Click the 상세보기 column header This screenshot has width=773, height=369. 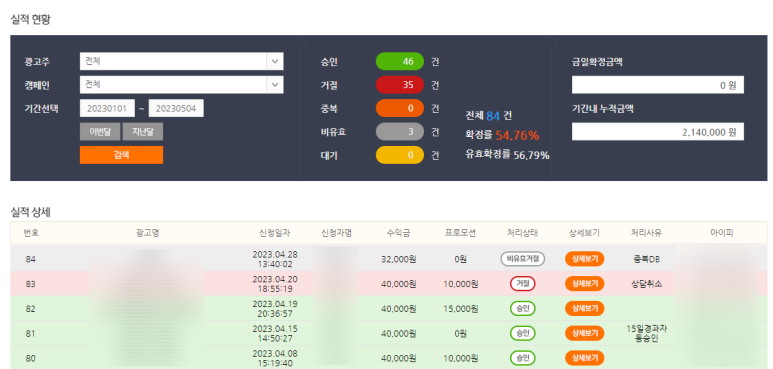584,233
